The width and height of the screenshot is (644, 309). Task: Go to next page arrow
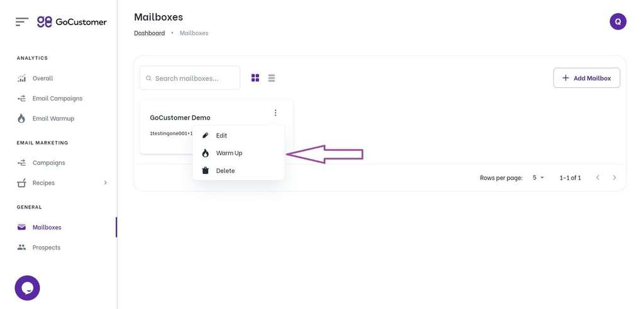pos(614,178)
